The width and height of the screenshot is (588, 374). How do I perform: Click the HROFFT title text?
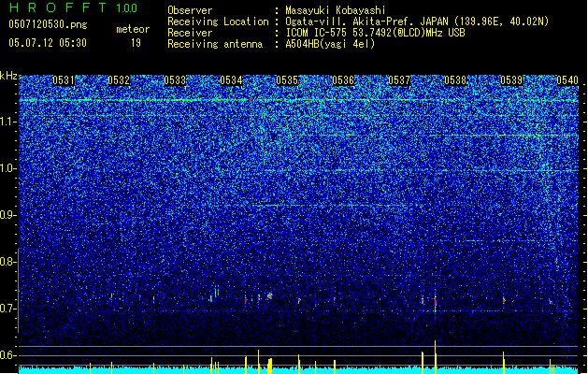click(x=58, y=7)
